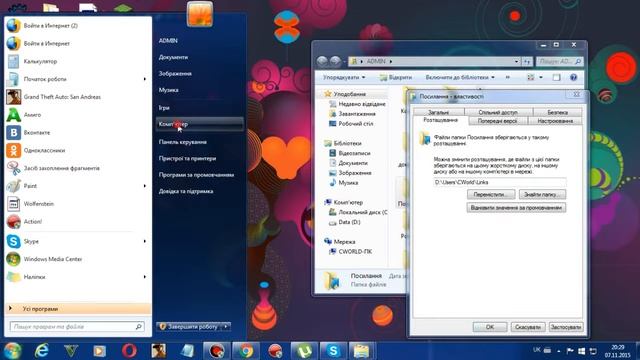Open Усі програми list

coord(78,309)
